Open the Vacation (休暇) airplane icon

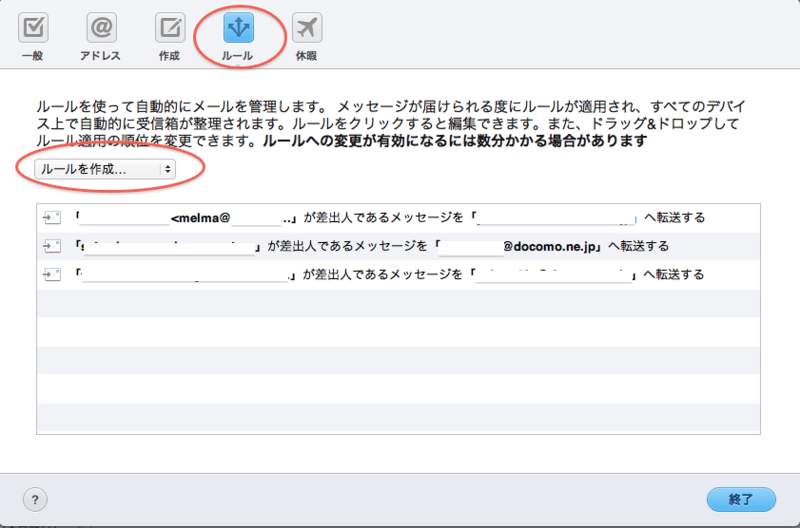coord(306,27)
